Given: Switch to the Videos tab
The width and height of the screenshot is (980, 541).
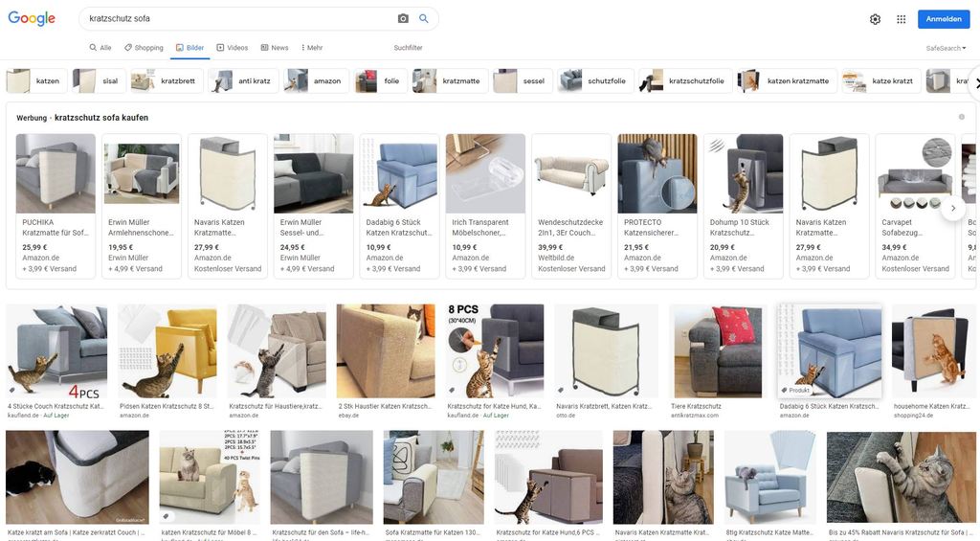Looking at the screenshot, I should (x=233, y=48).
